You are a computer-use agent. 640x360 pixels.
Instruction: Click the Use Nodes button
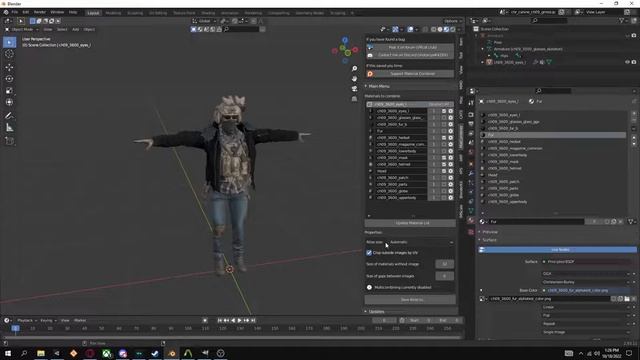pos(558,249)
